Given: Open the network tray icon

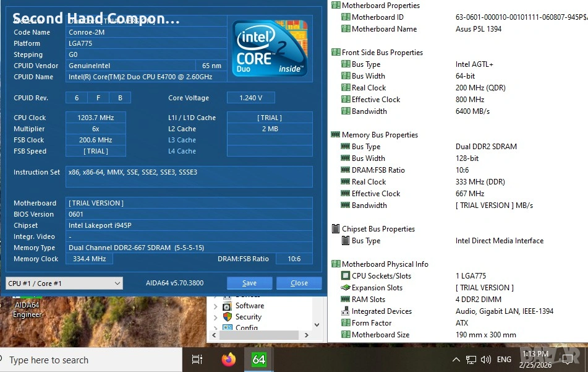Looking at the screenshot, I should point(471,360).
